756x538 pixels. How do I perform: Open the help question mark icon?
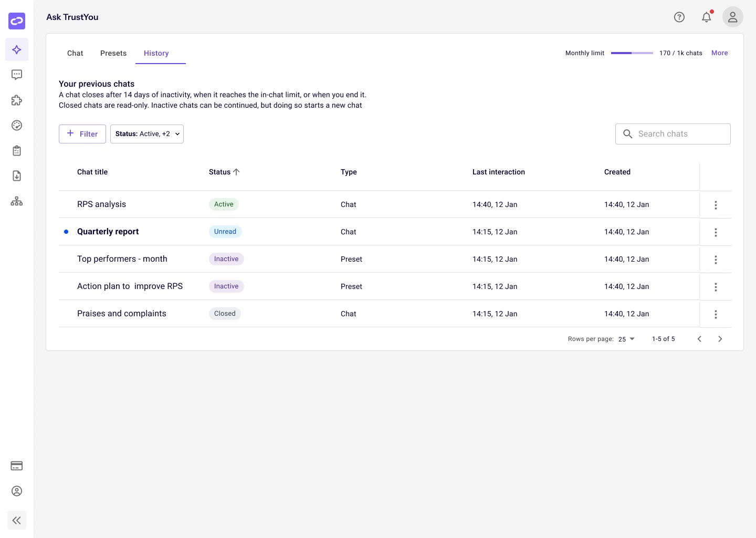pyautogui.click(x=679, y=17)
